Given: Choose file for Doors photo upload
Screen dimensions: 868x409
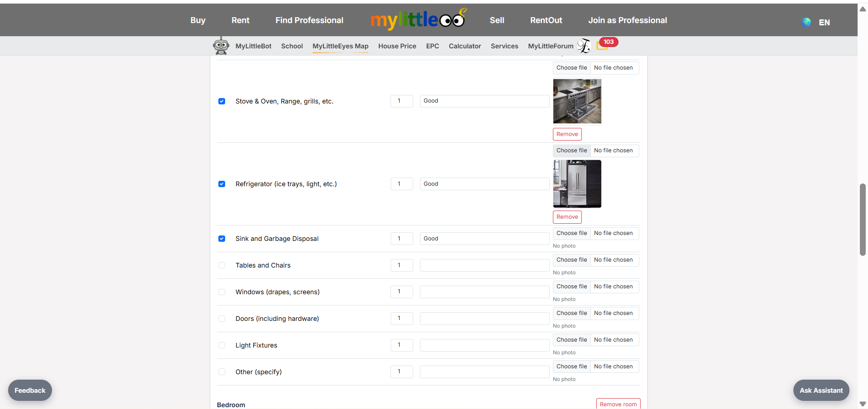Looking at the screenshot, I should pyautogui.click(x=571, y=313).
